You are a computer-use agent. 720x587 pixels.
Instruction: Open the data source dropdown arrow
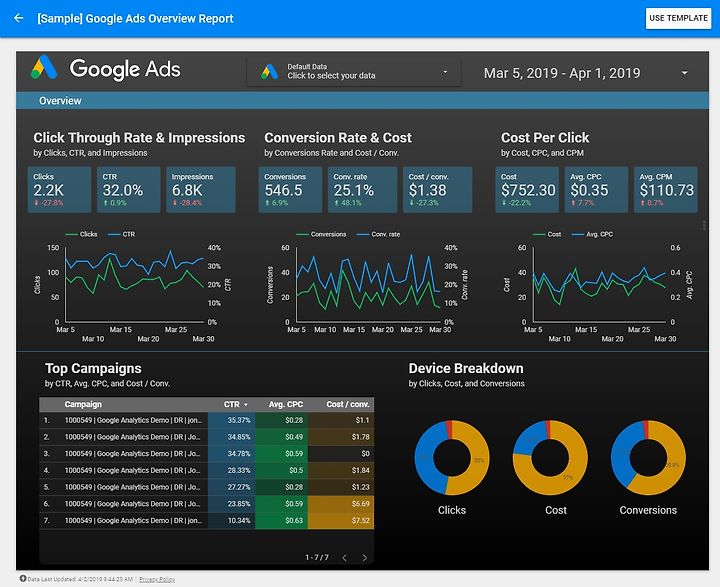(x=445, y=72)
